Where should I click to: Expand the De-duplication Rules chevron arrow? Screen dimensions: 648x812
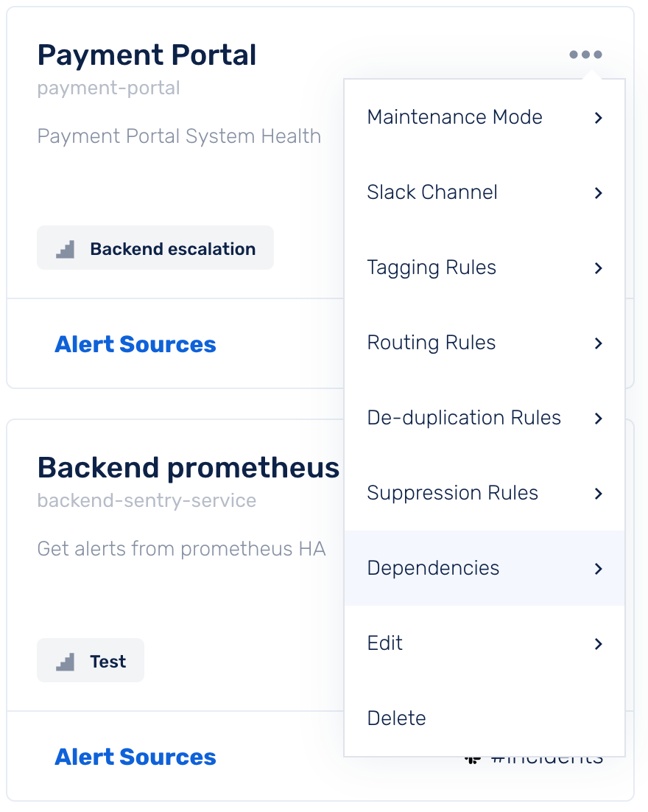[x=599, y=419]
